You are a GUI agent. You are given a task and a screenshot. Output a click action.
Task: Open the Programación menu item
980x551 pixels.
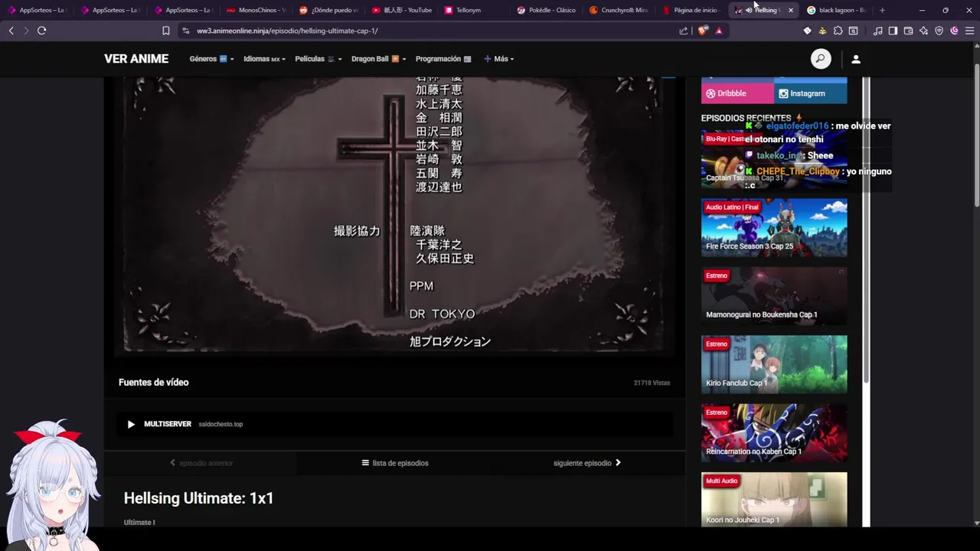(443, 59)
